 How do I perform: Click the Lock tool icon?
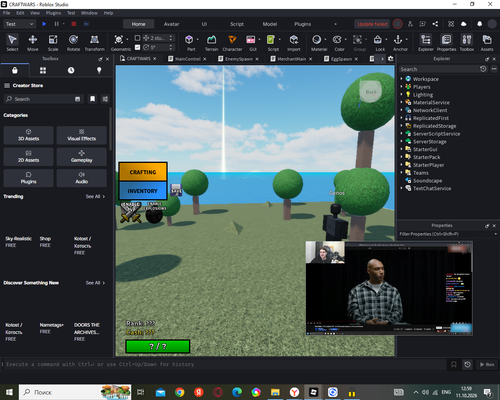[378, 40]
